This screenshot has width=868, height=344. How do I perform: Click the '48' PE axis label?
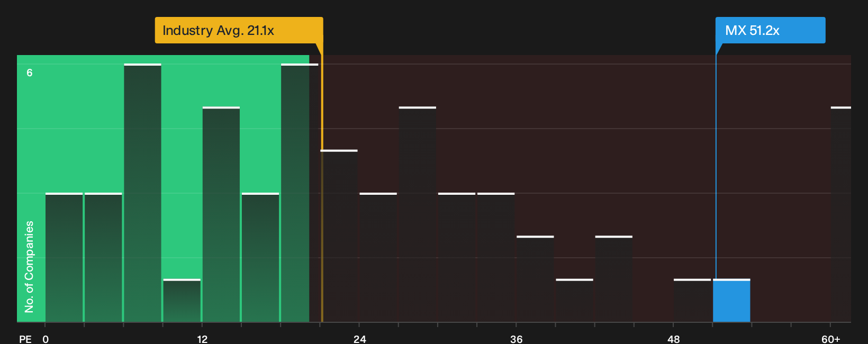[x=673, y=339]
